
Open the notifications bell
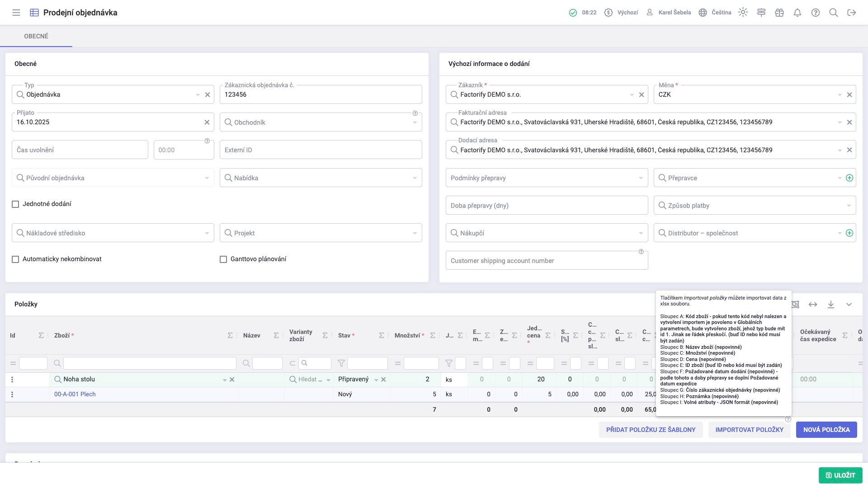pos(797,13)
